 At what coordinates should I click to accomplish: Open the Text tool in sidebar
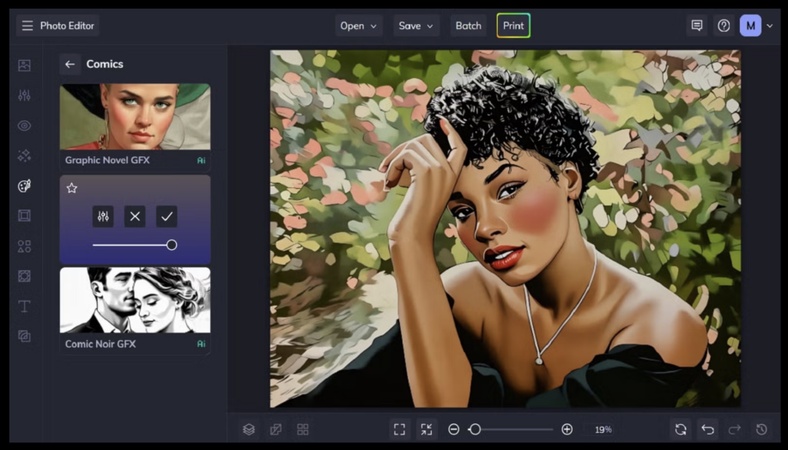pos(24,306)
